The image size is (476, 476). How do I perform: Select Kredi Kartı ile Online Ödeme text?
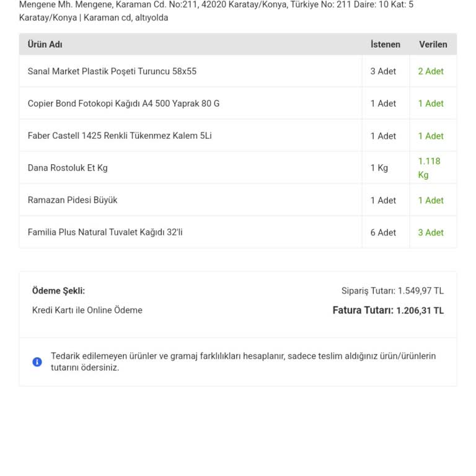coord(87,311)
